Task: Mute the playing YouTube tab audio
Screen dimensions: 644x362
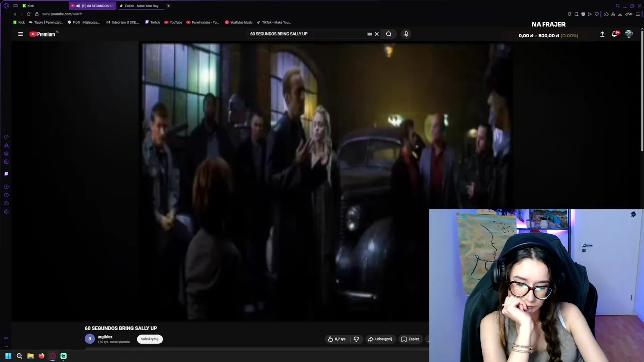Action: click(78, 6)
